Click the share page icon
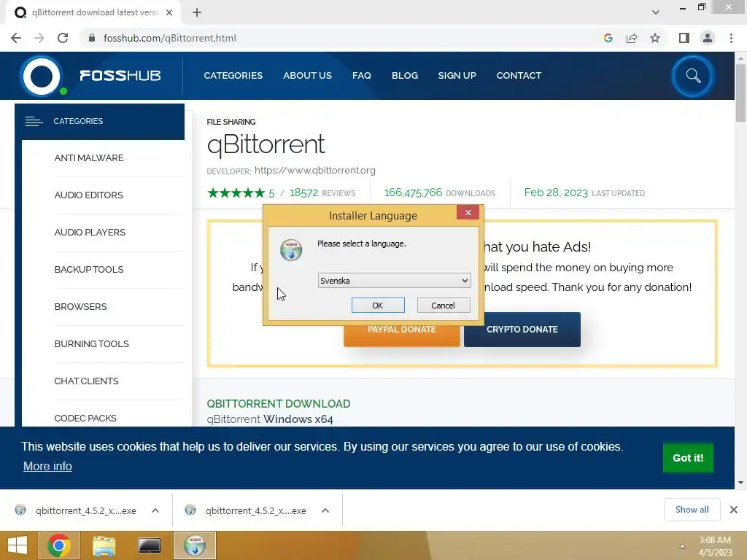 (632, 38)
